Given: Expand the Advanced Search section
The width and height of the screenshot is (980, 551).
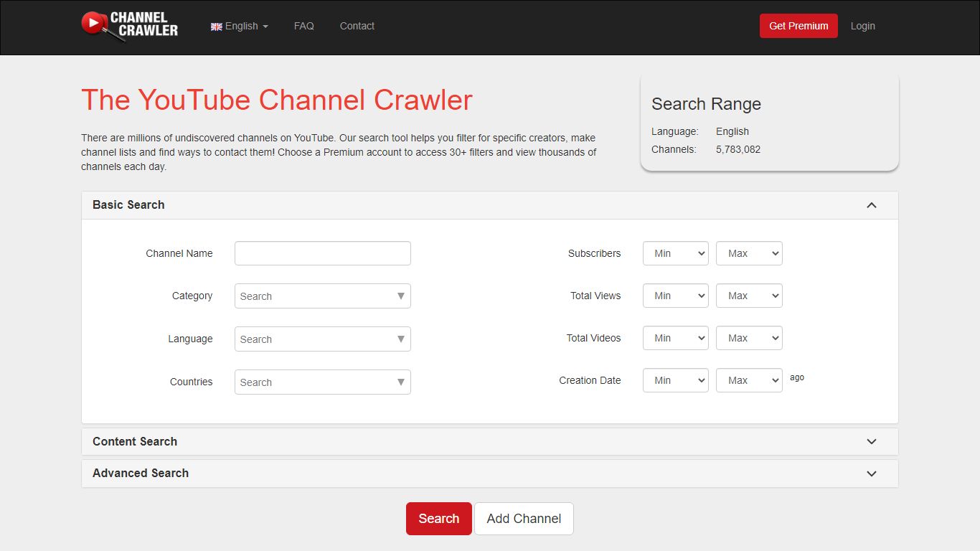Looking at the screenshot, I should click(490, 474).
